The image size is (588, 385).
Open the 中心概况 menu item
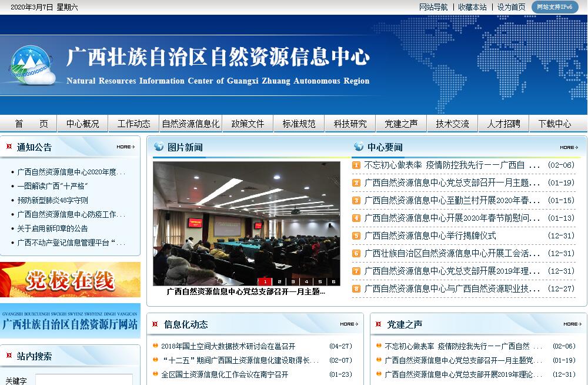tap(82, 124)
